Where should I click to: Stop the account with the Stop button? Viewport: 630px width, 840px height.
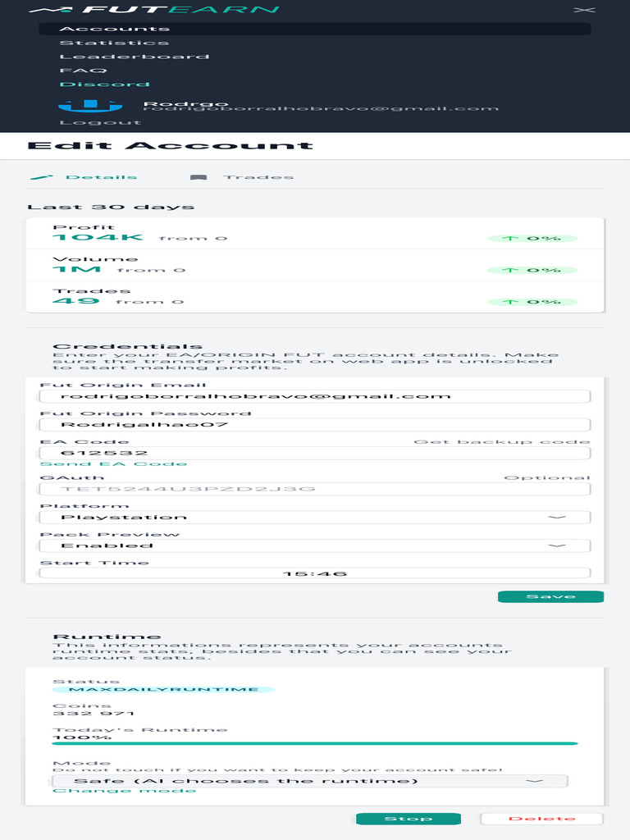tap(409, 819)
